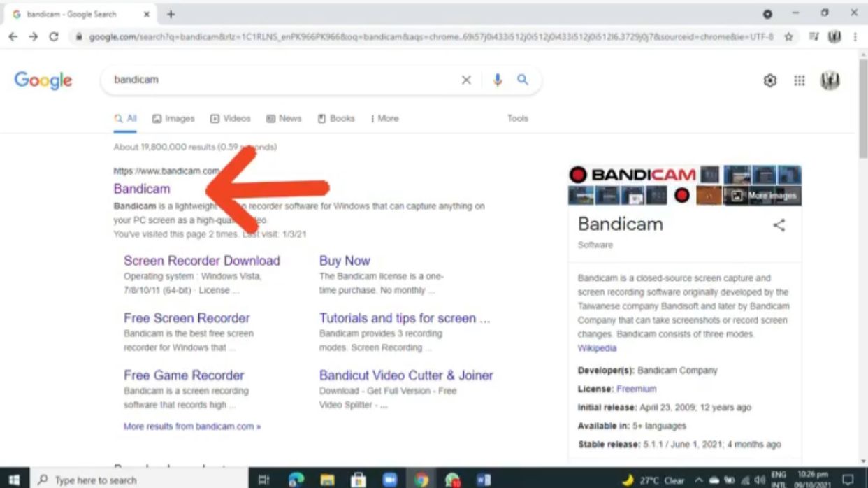This screenshot has height=488, width=868.
Task: Click the BANDICAM logo image thumbnail
Action: click(x=632, y=175)
